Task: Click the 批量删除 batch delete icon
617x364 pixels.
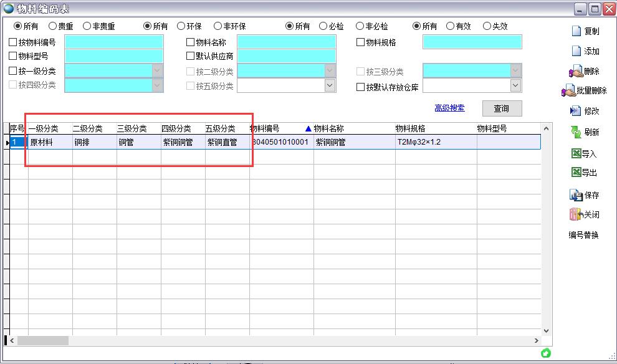Action: click(x=568, y=91)
